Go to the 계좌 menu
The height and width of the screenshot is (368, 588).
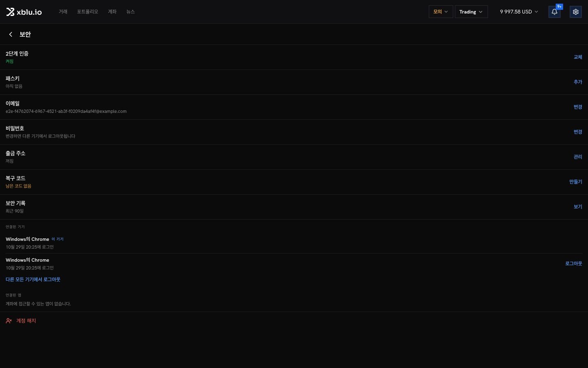pyautogui.click(x=112, y=12)
